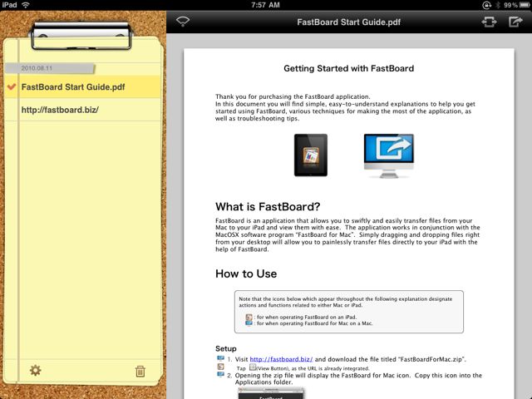Select FastBoard Start Guide.pdf in the list
532x399 pixels.
point(82,86)
